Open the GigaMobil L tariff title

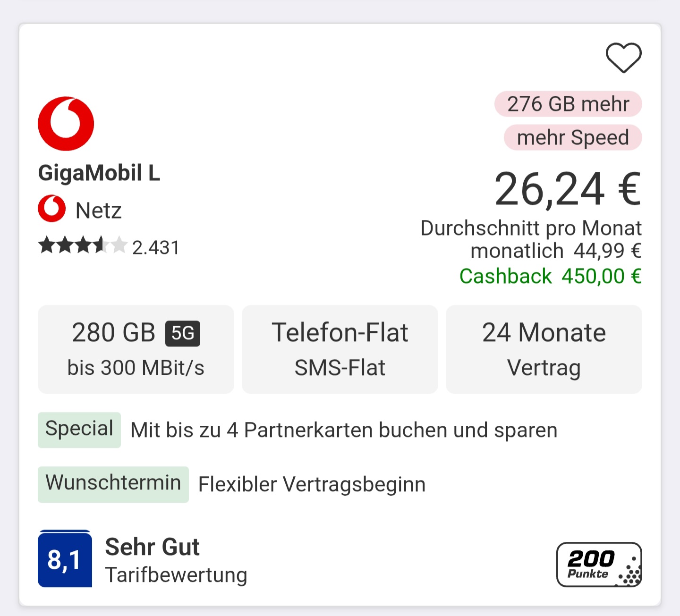(x=99, y=173)
